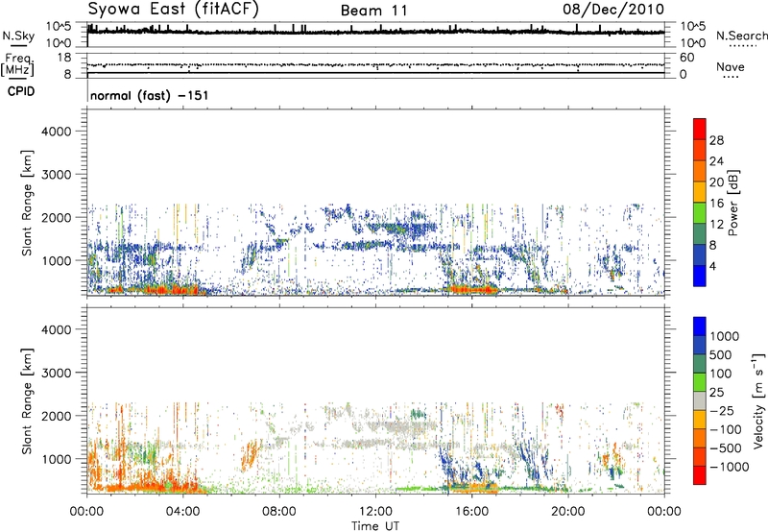Viewport: 768px width, 532px height.
Task: Click the "-1000" velocity colorbar label
Action: coord(730,467)
